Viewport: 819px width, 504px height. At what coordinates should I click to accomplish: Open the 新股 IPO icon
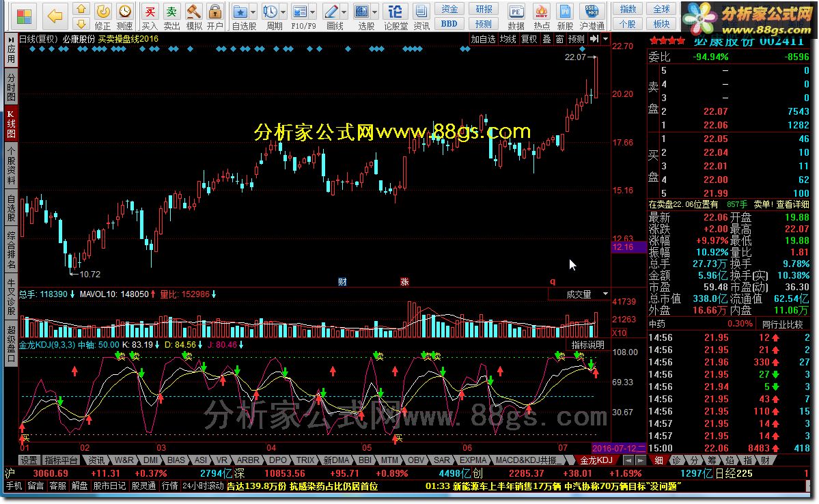[x=565, y=16]
